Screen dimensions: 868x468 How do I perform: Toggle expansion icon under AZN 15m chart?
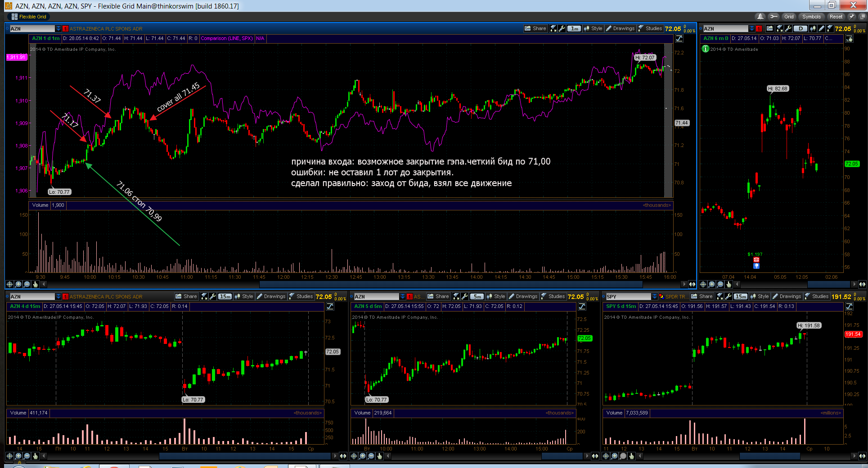pyautogui.click(x=343, y=456)
